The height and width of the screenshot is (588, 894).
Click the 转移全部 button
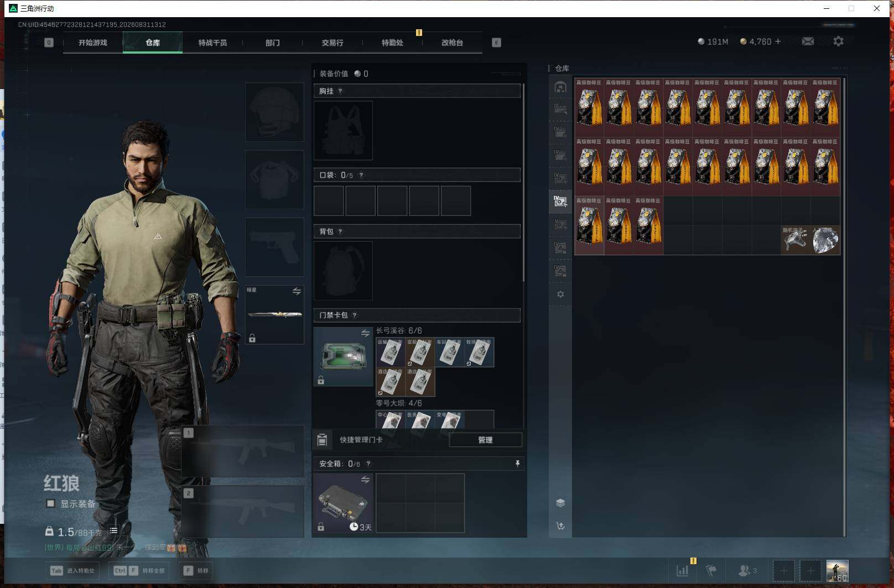[139, 570]
